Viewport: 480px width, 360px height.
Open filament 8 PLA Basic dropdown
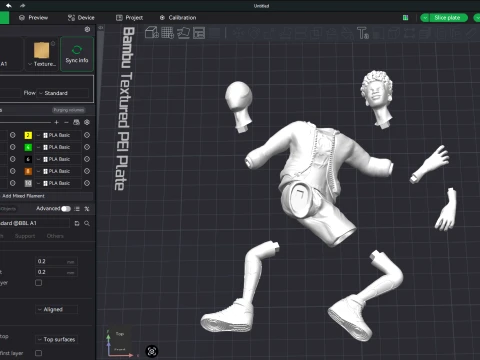(58, 171)
